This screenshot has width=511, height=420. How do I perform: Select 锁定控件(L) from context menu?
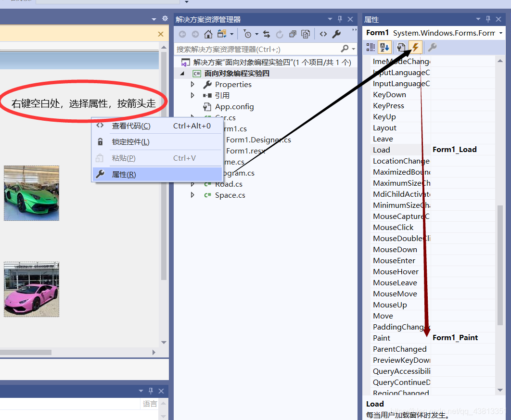pos(158,142)
